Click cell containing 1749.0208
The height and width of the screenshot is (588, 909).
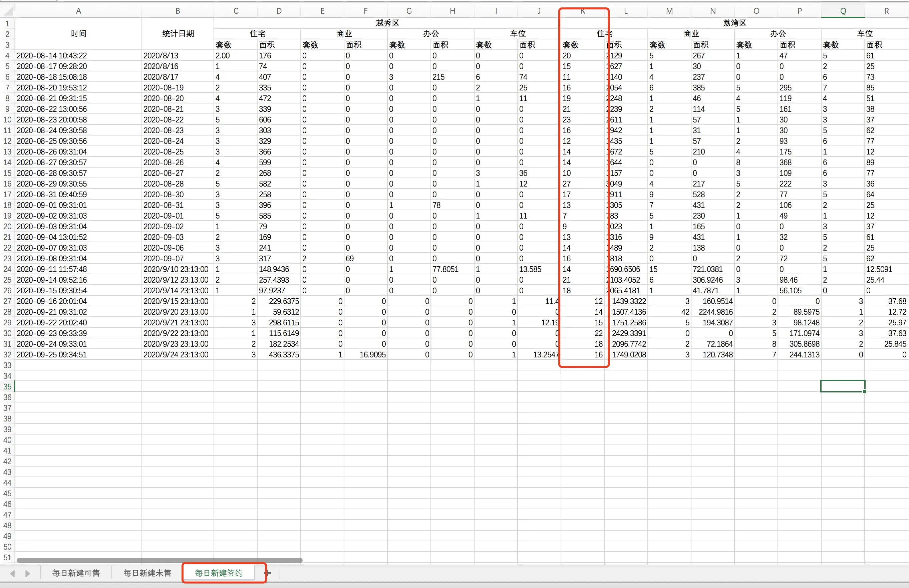coord(626,355)
